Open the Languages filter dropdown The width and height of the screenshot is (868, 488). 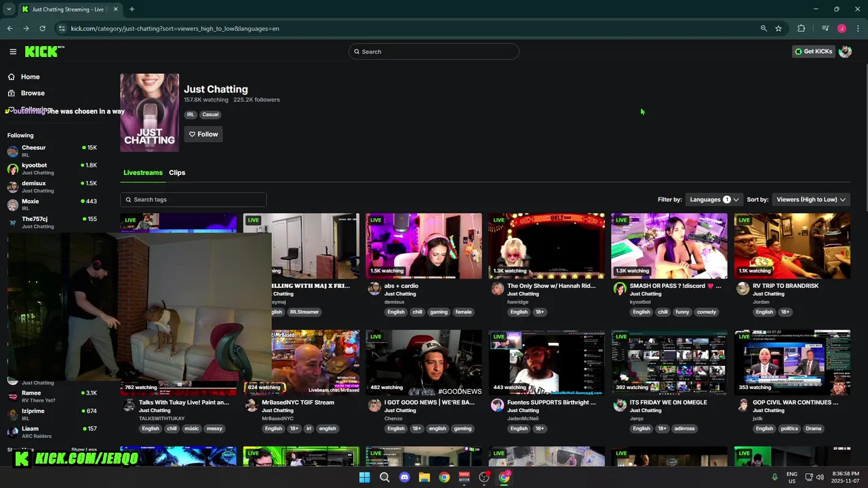714,199
